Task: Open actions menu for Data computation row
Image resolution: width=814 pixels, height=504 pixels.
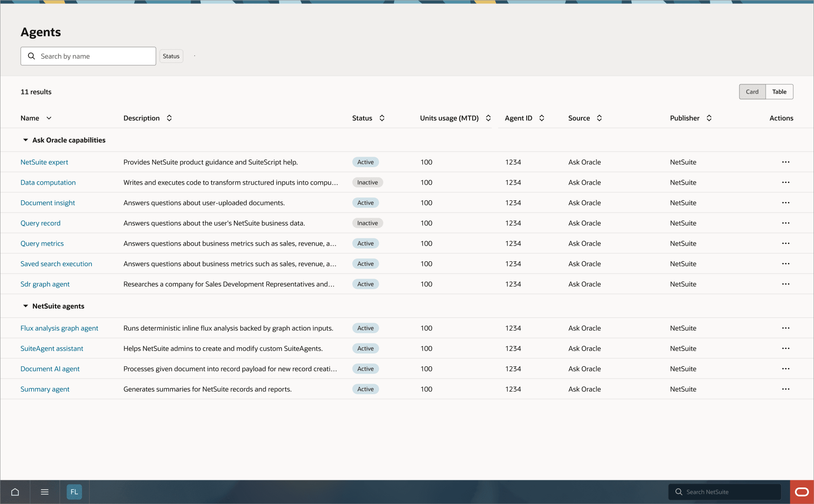Action: point(786,182)
